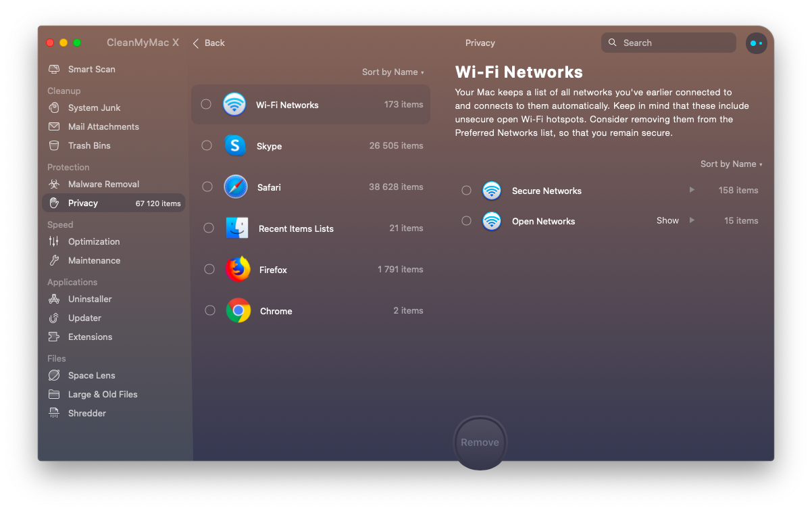Image resolution: width=812 pixels, height=511 pixels.
Task: Click the 21 items count
Action: click(x=407, y=228)
